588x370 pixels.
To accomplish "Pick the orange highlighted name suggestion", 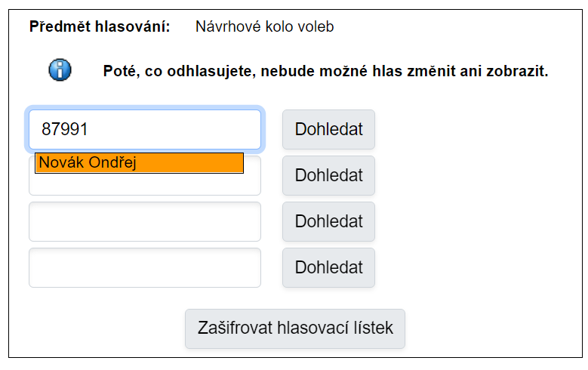I will [139, 163].
